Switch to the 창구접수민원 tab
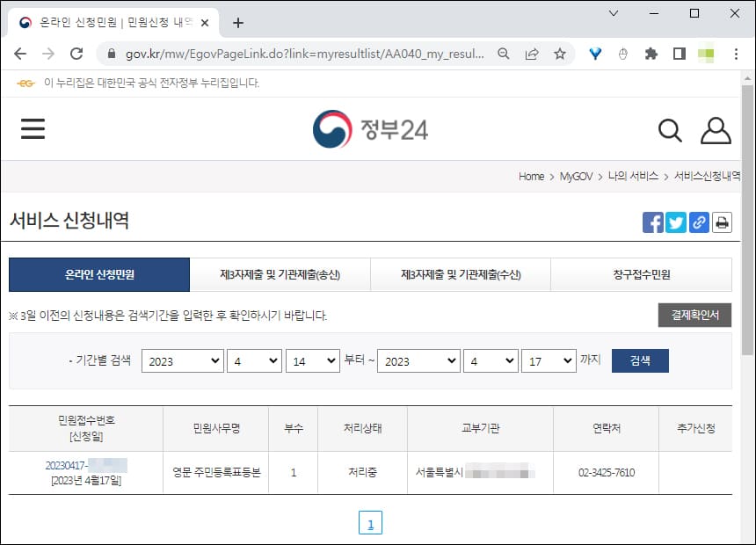Image resolution: width=756 pixels, height=545 pixels. point(641,274)
